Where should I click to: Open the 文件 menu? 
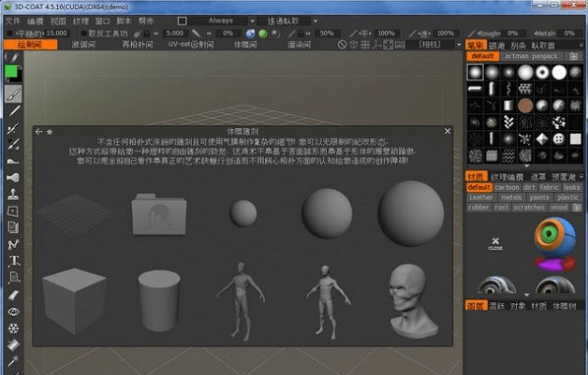[x=13, y=21]
